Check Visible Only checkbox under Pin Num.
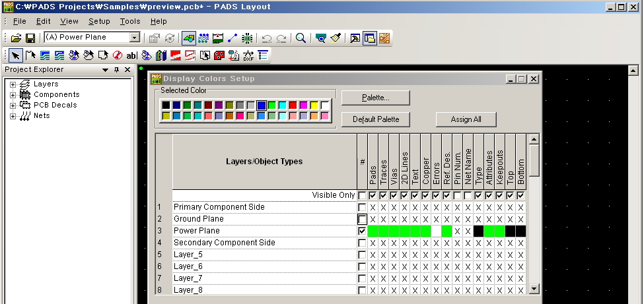 (x=457, y=195)
